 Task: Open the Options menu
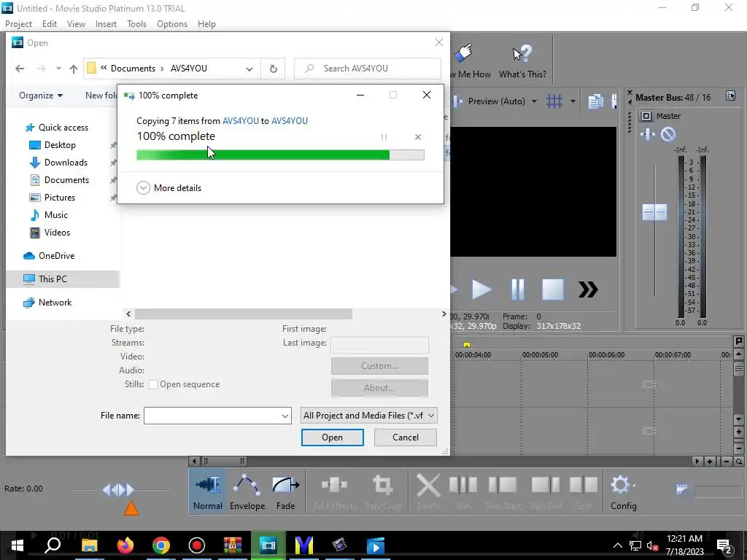pyautogui.click(x=172, y=24)
